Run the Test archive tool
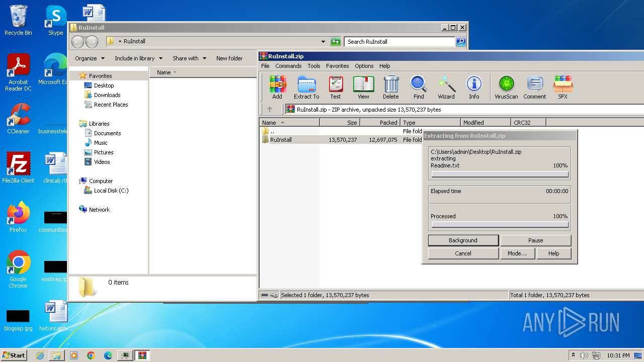Screen dimensions: 644x362 [336, 87]
